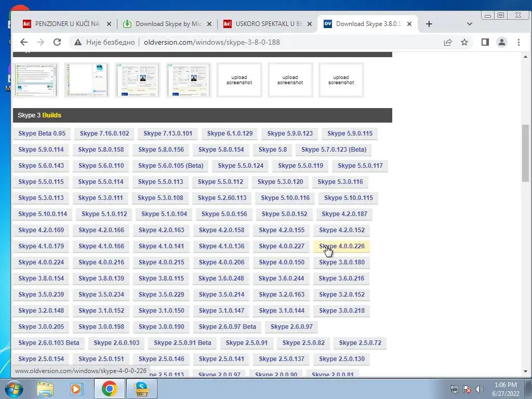Image resolution: width=532 pixels, height=399 pixels.
Task: Click the Chrome taskbar icon
Action: [109, 389]
